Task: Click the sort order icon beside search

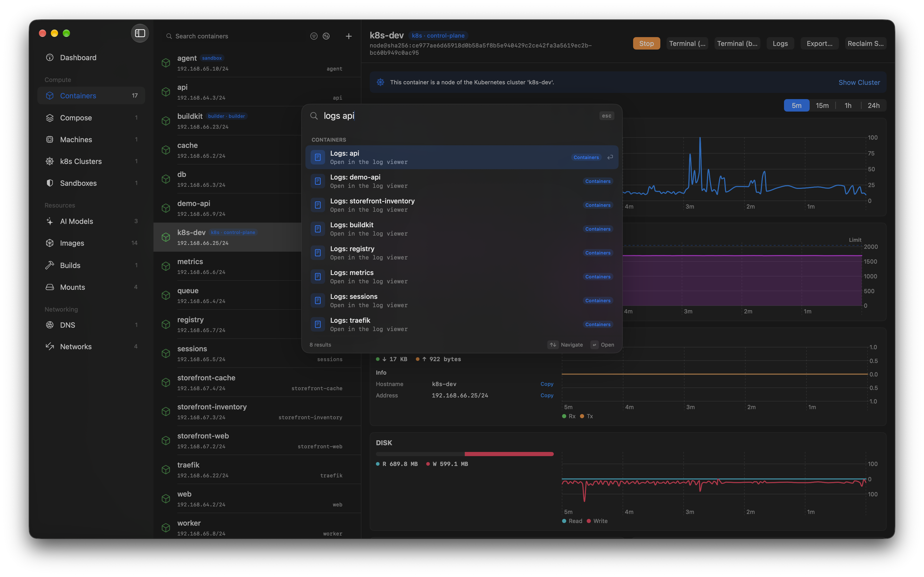Action: 326,36
